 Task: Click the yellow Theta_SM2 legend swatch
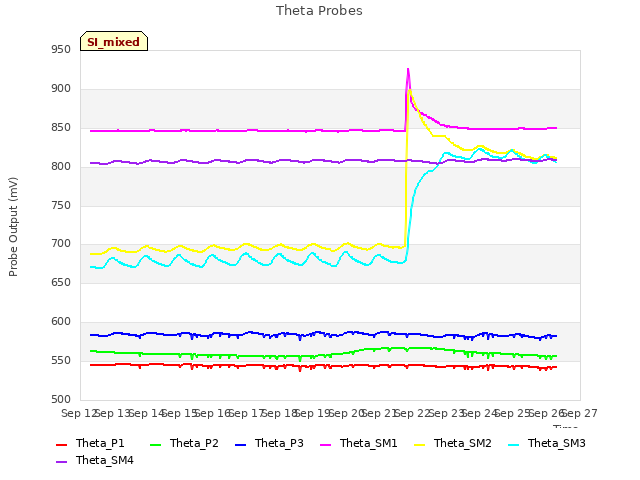(420, 444)
